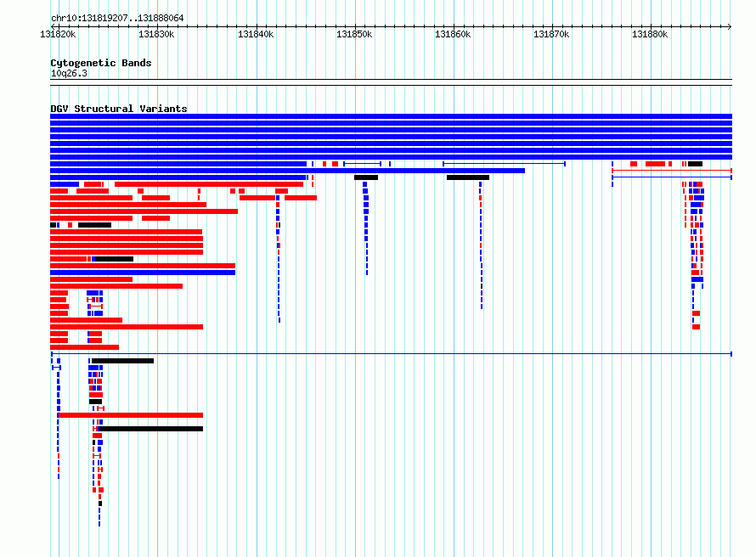This screenshot has height=557, width=756.
Task: Click the thin full-width blue line variant
Action: coord(391,354)
